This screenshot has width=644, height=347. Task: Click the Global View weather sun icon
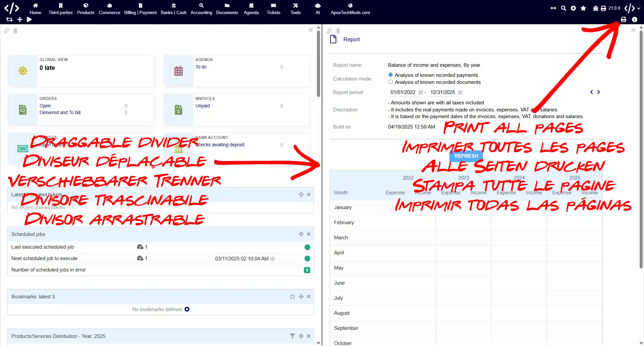(23, 71)
